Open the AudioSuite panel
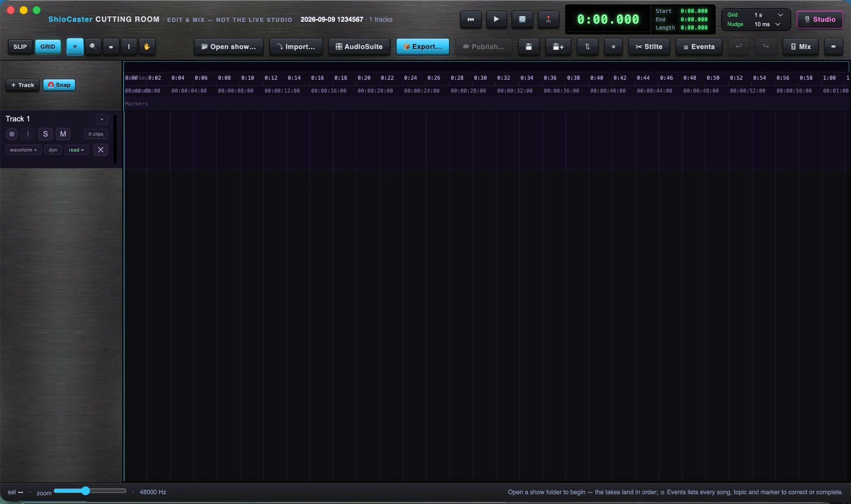The height and width of the screenshot is (504, 851). pos(359,47)
